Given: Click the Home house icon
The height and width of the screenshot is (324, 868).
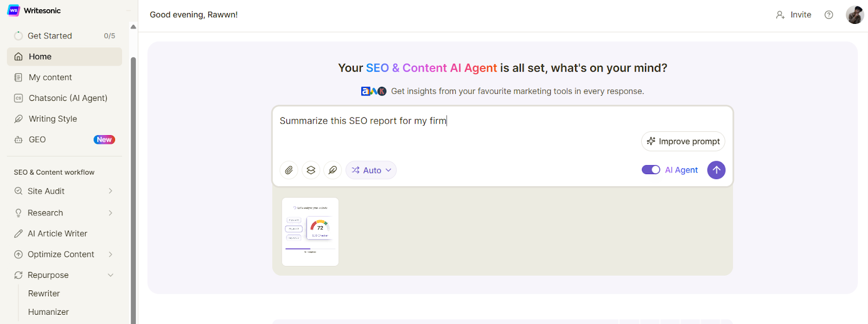Looking at the screenshot, I should tap(18, 56).
